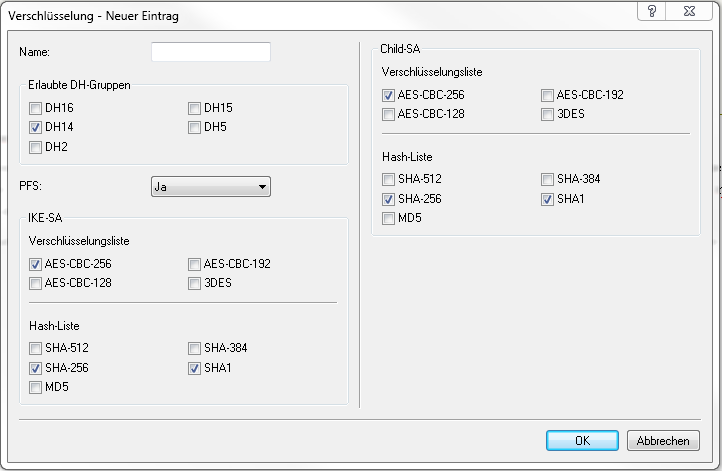Screen dimensions: 722x471
Task: Tick the DH5 checkbox
Action: 195,128
